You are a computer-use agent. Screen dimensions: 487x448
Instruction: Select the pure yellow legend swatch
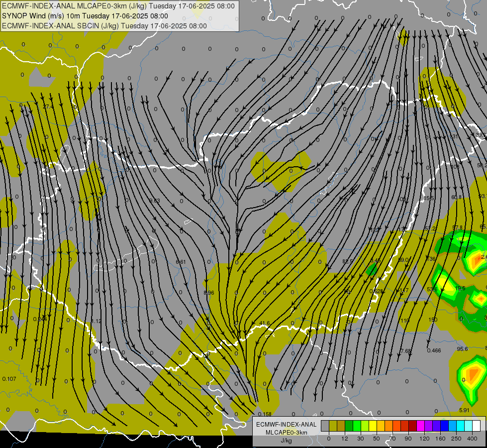(373, 426)
